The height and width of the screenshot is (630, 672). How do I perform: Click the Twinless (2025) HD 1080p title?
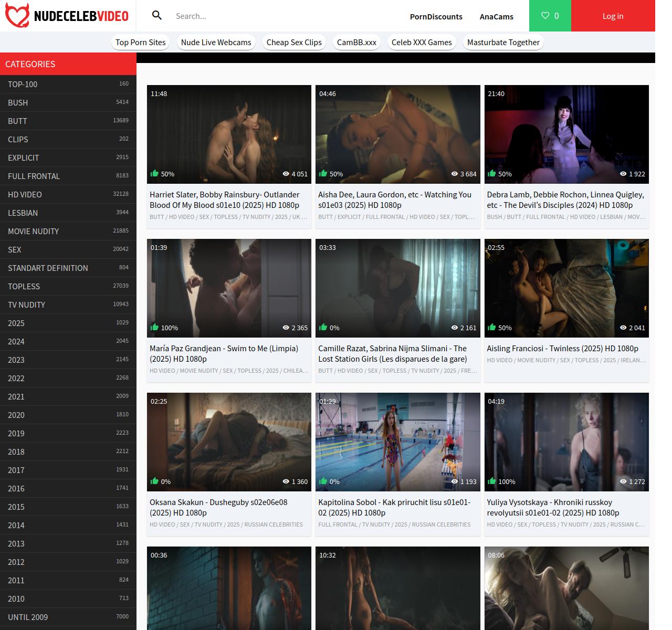pos(562,349)
